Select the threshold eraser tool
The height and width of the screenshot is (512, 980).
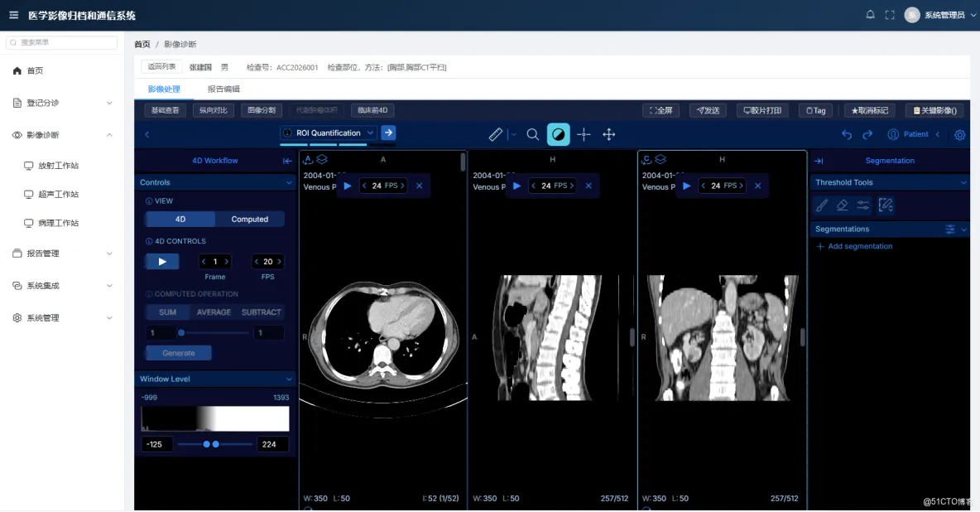click(x=843, y=205)
